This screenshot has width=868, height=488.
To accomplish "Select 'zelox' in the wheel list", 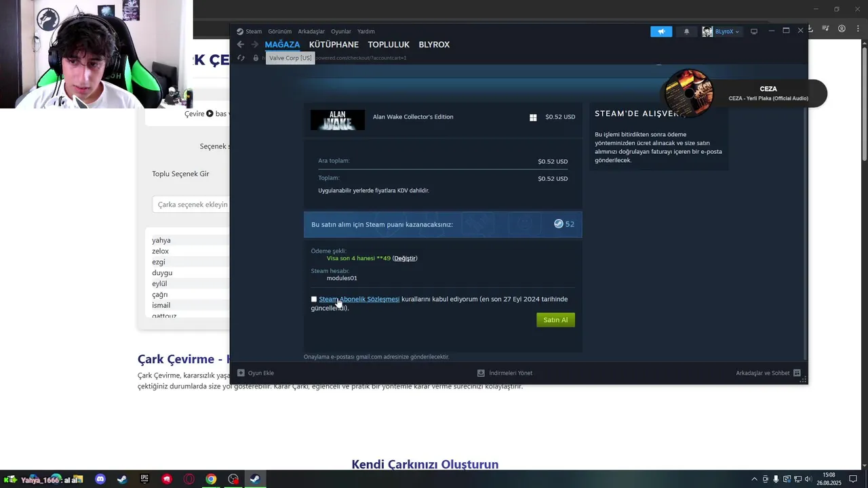I will click(x=160, y=251).
